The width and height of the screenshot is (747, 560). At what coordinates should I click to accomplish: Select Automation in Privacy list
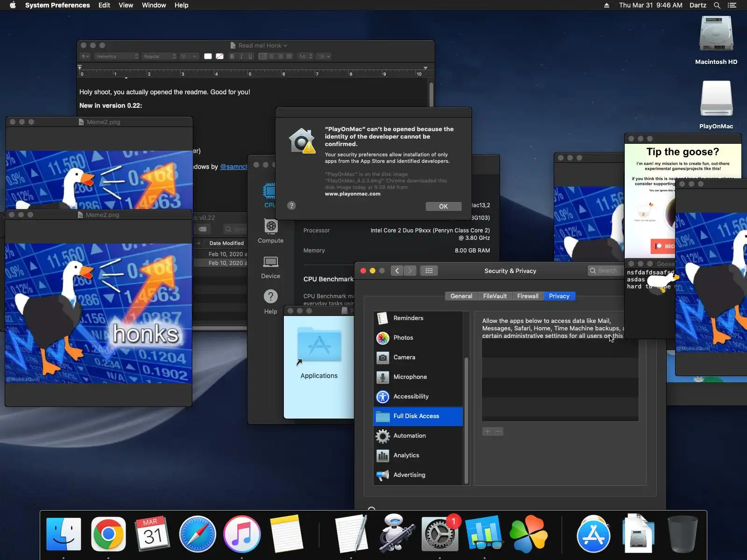coord(418,436)
